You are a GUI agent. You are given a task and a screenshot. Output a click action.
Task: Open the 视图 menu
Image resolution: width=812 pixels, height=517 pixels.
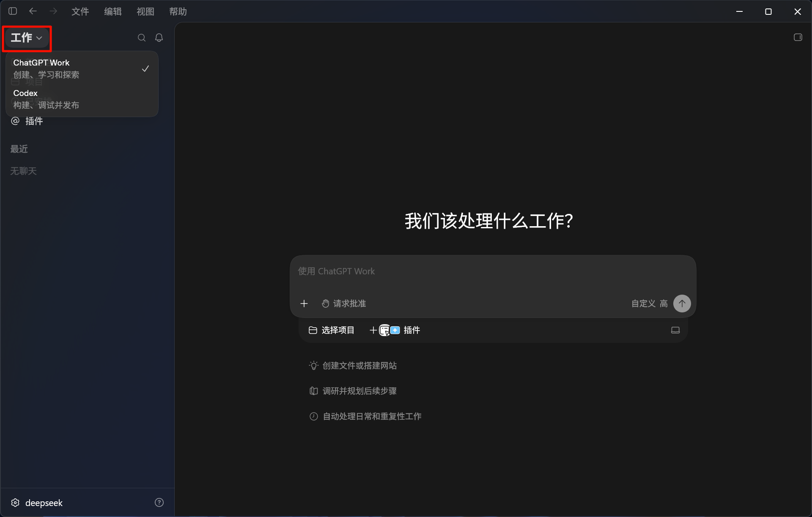(145, 11)
